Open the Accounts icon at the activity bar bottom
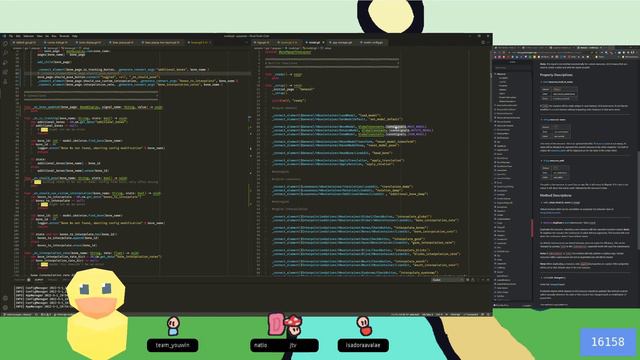The image size is (640, 360). click(5, 298)
